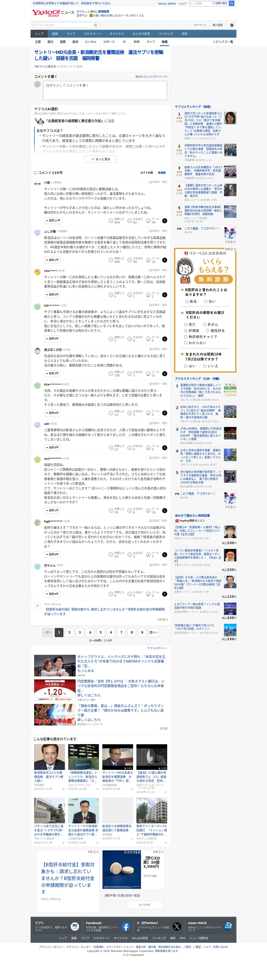Click なるほど icon on ふしぎ青's comment
This screenshot has height=980, width=267.
130,260
